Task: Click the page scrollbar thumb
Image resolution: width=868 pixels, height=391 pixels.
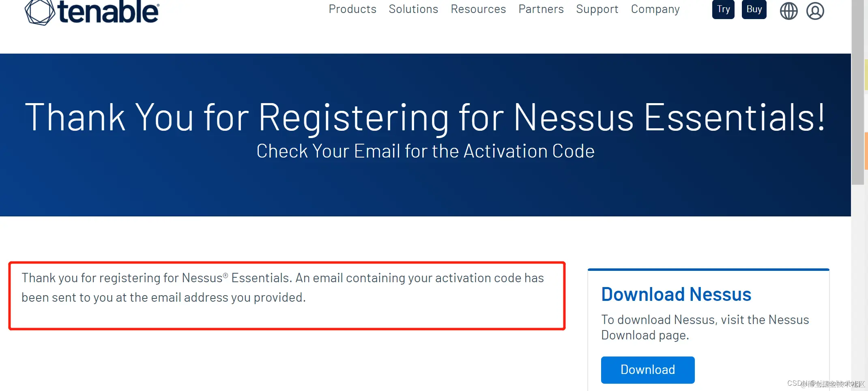Action: 857,93
